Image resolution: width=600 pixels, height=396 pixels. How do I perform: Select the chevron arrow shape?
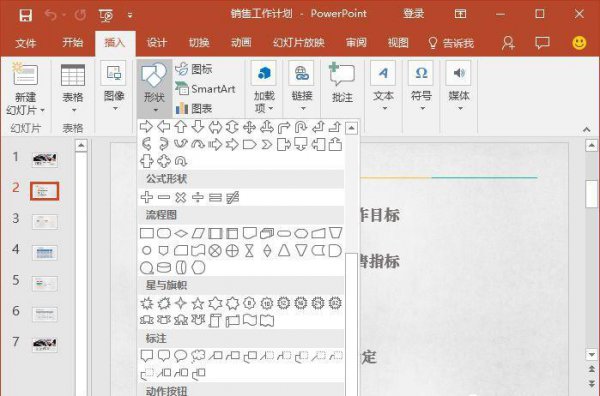(267, 145)
